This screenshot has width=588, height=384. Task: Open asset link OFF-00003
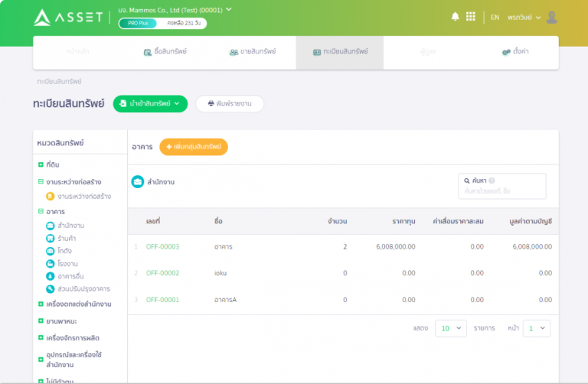point(162,246)
